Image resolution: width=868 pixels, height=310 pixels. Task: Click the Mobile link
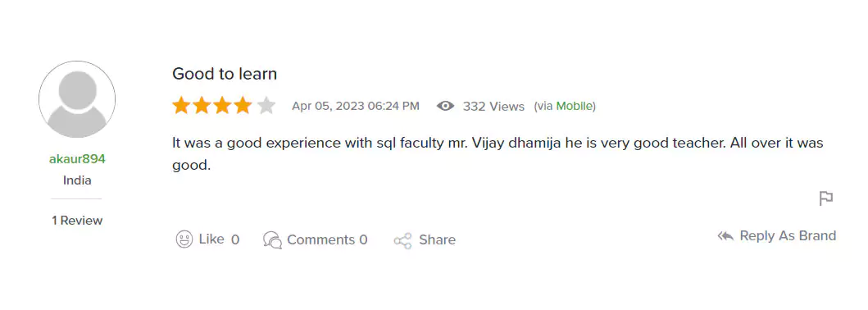pyautogui.click(x=575, y=106)
